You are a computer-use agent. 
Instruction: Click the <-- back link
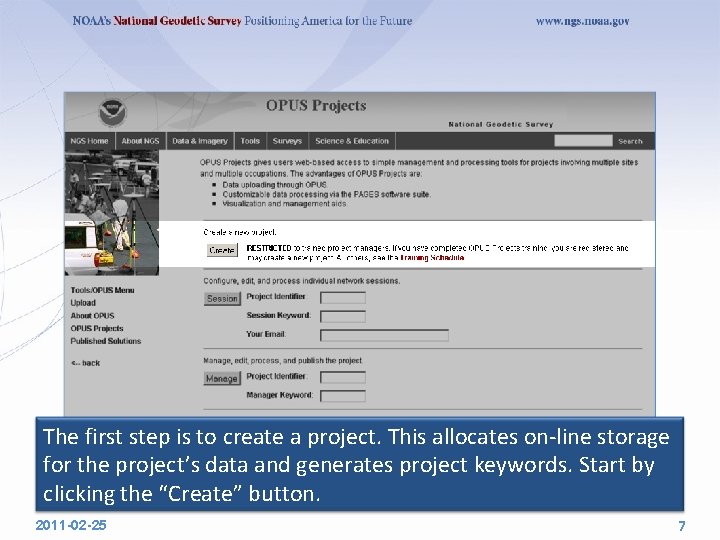(85, 363)
